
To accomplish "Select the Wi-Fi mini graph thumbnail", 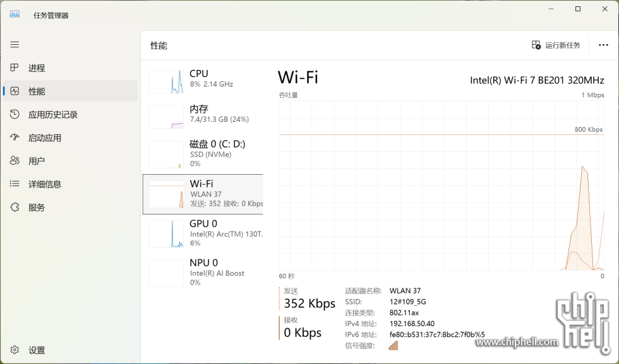I will coord(165,194).
